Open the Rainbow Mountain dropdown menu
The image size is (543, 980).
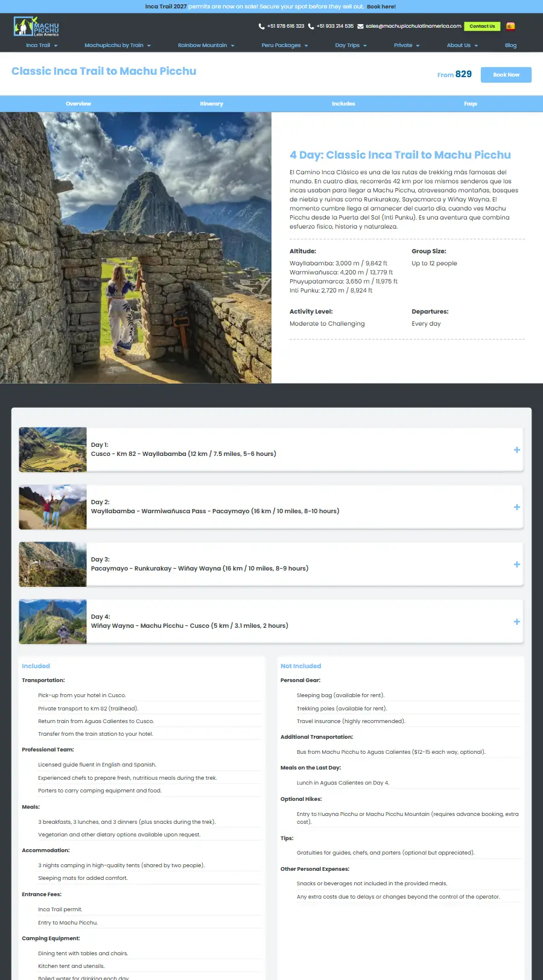[206, 45]
